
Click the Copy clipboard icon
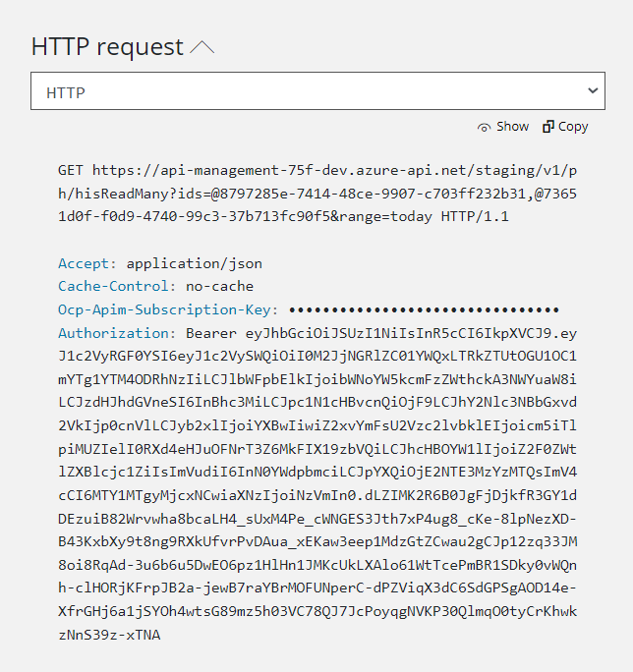[x=548, y=127]
